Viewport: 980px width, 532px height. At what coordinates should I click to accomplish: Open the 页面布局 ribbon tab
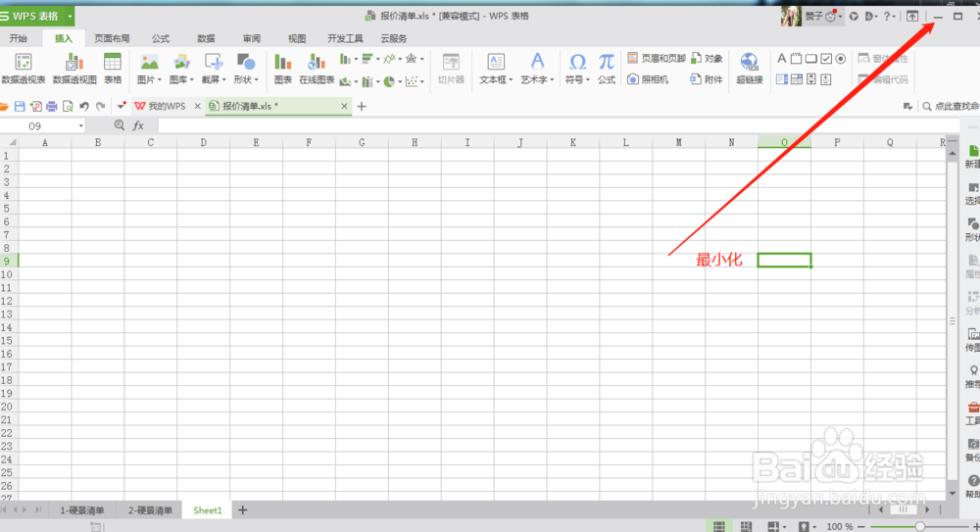click(x=112, y=39)
